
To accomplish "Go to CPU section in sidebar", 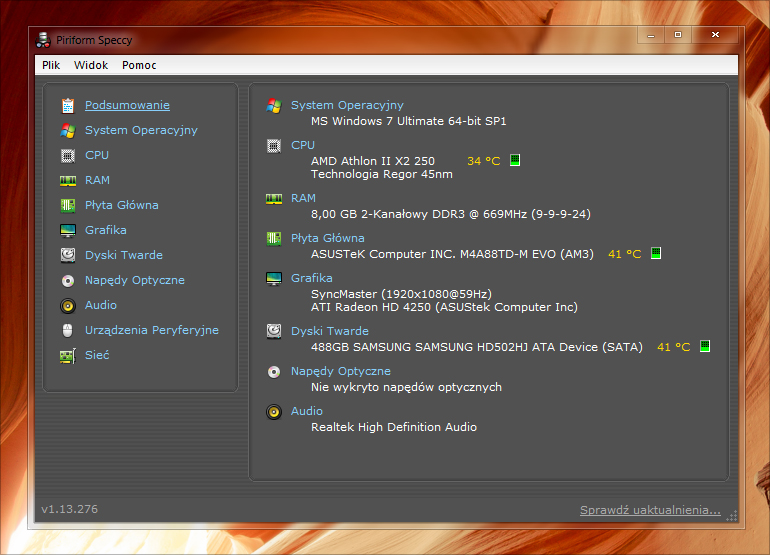I will point(97,155).
